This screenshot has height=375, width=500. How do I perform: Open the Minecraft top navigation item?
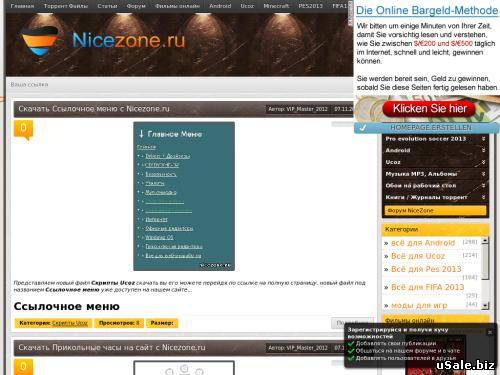click(x=276, y=6)
